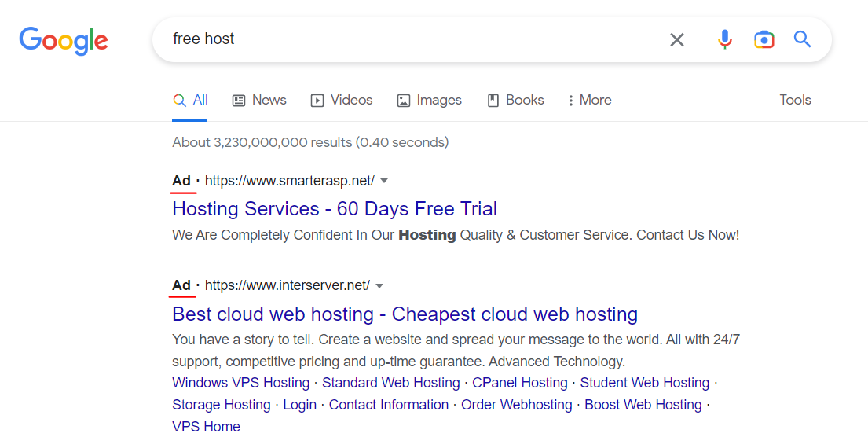The width and height of the screenshot is (868, 448).
Task: Switch to the Videos tab
Action: 342,100
